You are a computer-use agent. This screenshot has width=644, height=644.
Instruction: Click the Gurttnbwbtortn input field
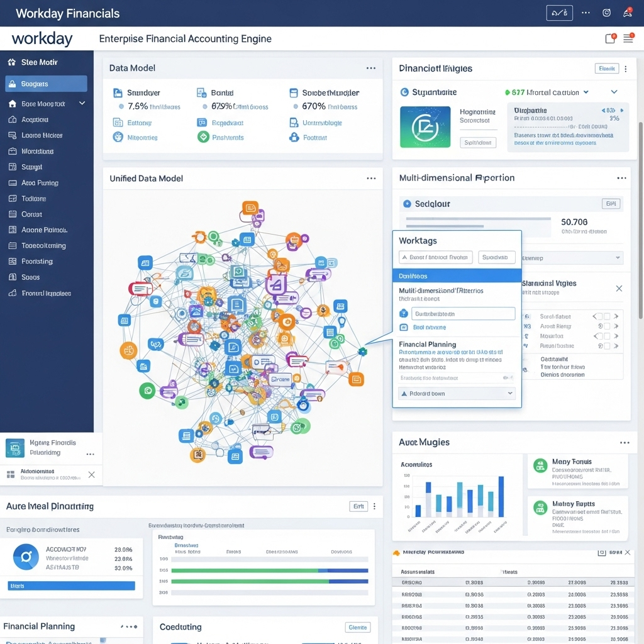[x=463, y=314]
